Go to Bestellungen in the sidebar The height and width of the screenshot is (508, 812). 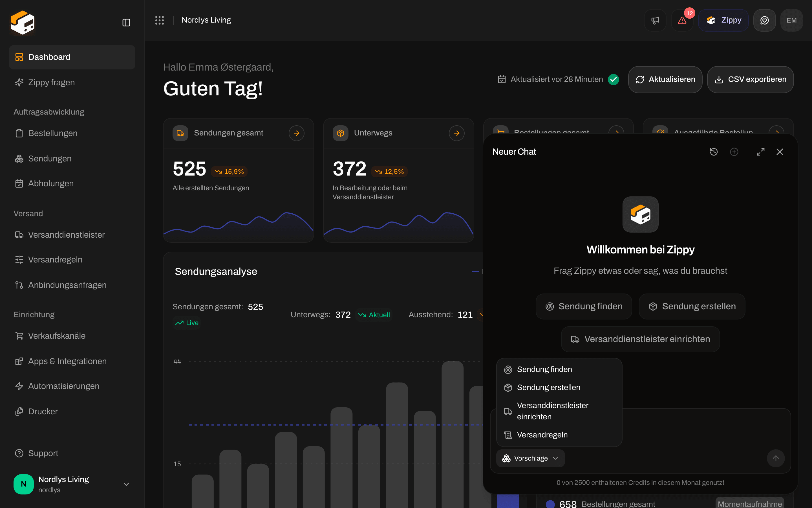[x=72, y=133]
